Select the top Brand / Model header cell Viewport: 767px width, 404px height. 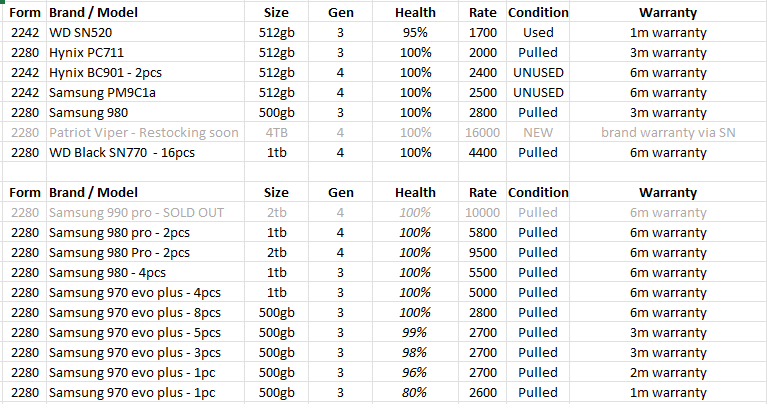[145, 12]
